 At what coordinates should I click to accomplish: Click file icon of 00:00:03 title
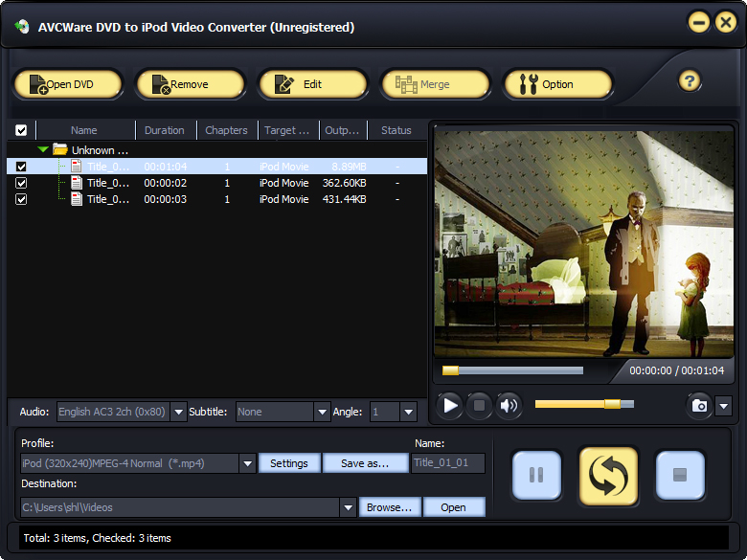point(77,198)
